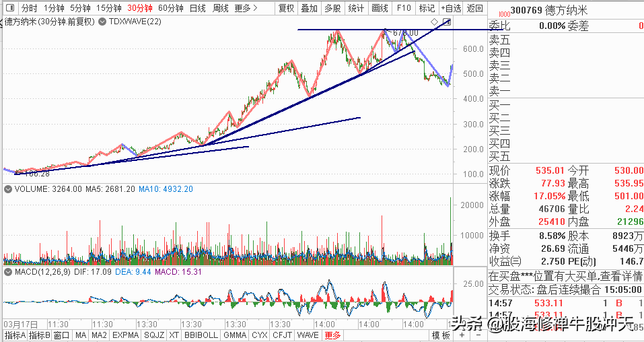The height and width of the screenshot is (342, 644).
Task: Click the 300769 德方纳米 stock title
Action: point(550,10)
